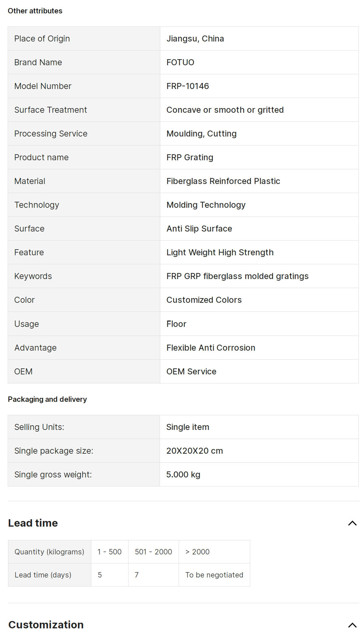Image resolution: width=364 pixels, height=629 pixels.
Task: Click the Surface Treatment value cell
Action: coord(225,110)
